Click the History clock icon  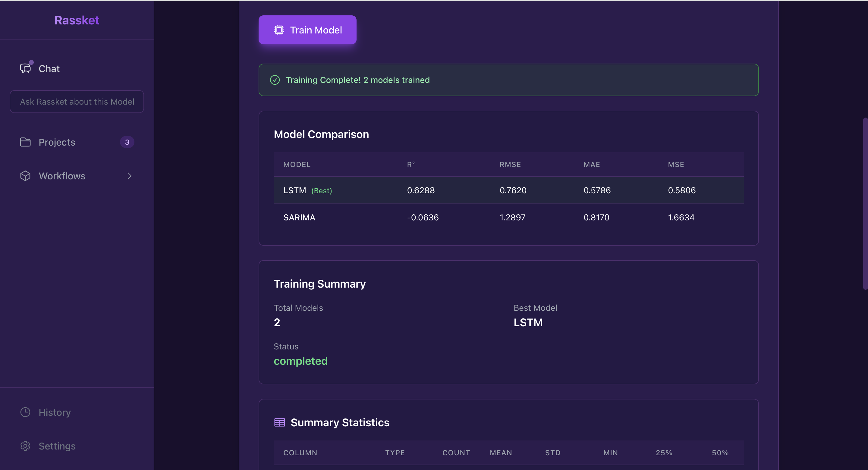[25, 412]
